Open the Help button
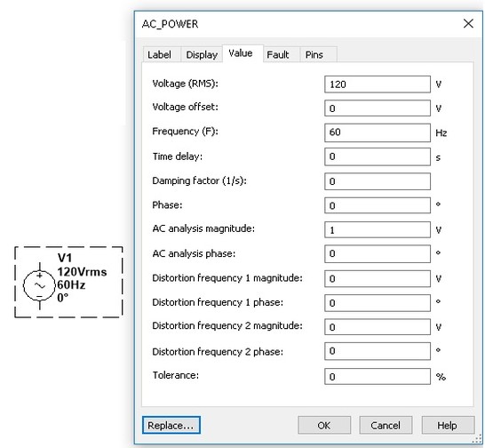The width and height of the screenshot is (485, 448). click(x=448, y=425)
